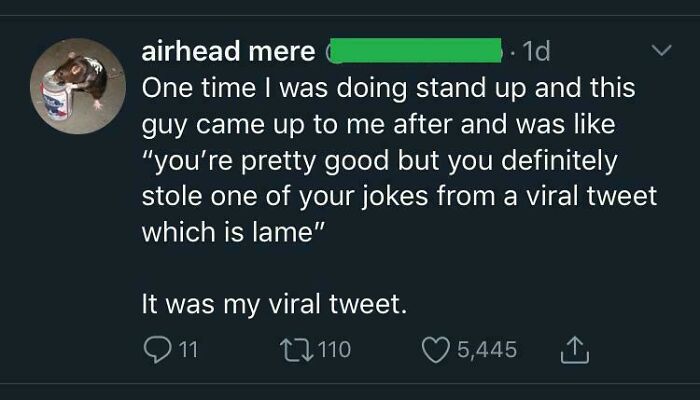Like the tweet with heart icon
The width and height of the screenshot is (700, 400).
tap(439, 349)
